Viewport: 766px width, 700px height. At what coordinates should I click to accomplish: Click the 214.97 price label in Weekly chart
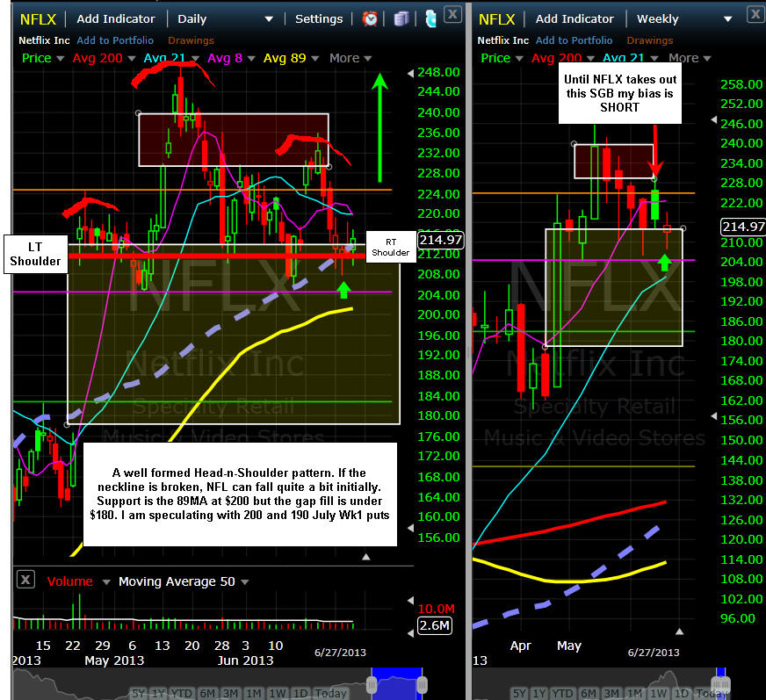743,227
